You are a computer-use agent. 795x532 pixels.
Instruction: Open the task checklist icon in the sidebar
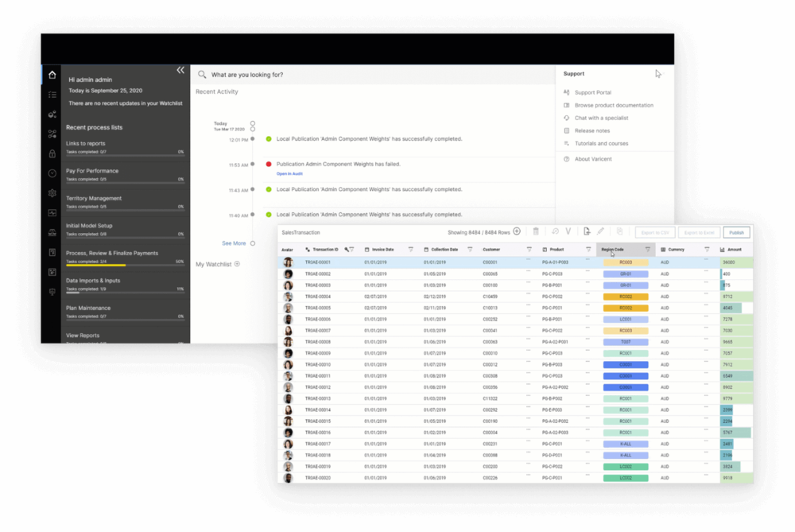(x=52, y=95)
